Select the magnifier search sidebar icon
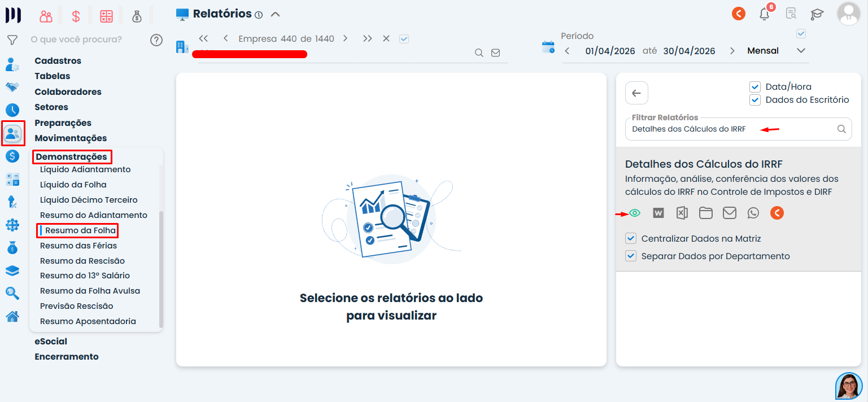The width and height of the screenshot is (868, 402). (x=12, y=293)
